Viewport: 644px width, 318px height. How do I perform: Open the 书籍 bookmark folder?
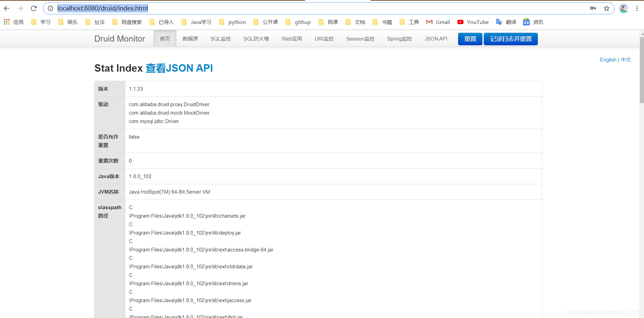point(382,22)
